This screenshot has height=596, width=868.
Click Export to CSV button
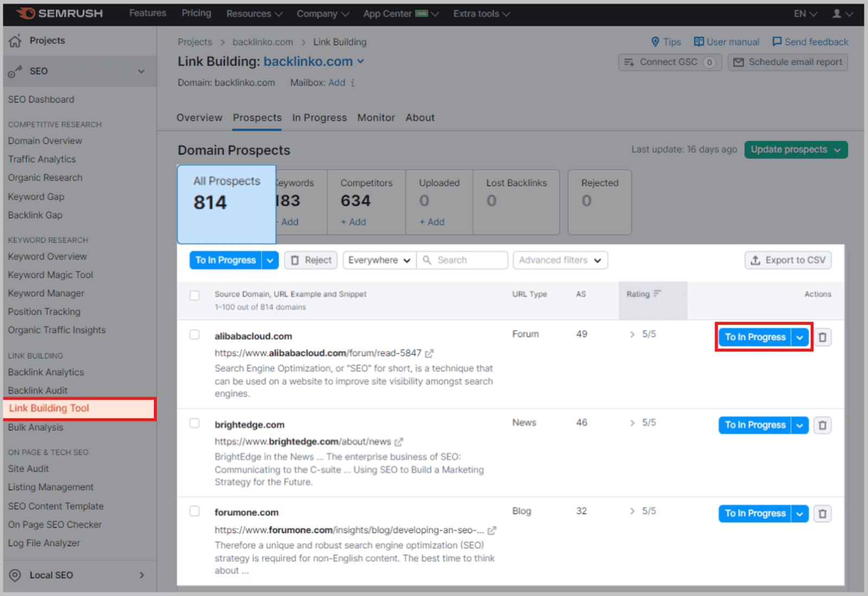pyautogui.click(x=788, y=261)
